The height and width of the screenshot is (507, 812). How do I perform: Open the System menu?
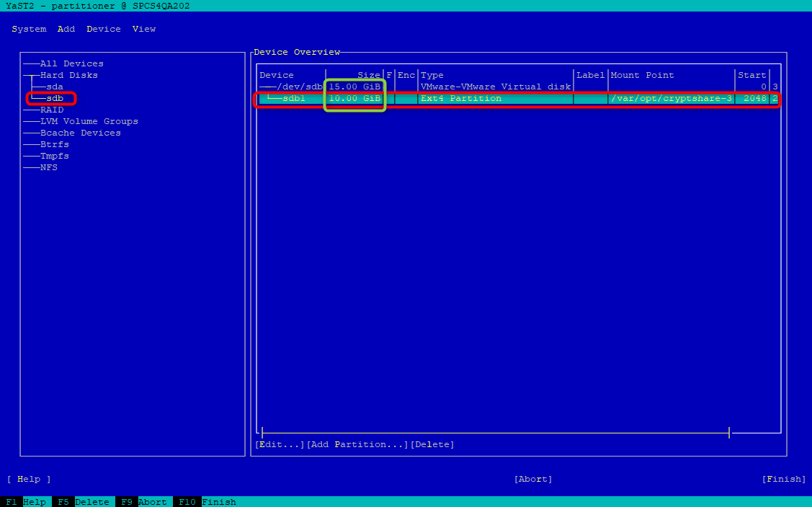coord(29,29)
